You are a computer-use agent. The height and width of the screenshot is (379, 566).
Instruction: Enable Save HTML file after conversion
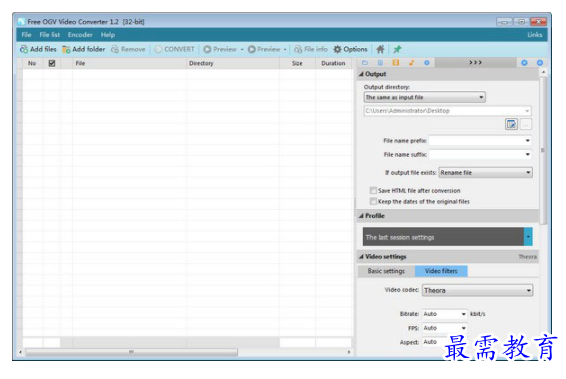click(x=373, y=190)
